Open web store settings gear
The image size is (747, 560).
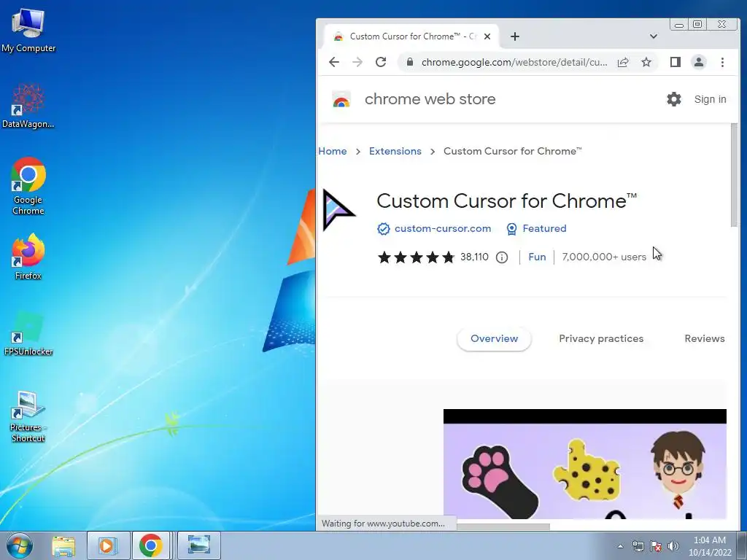tap(673, 99)
